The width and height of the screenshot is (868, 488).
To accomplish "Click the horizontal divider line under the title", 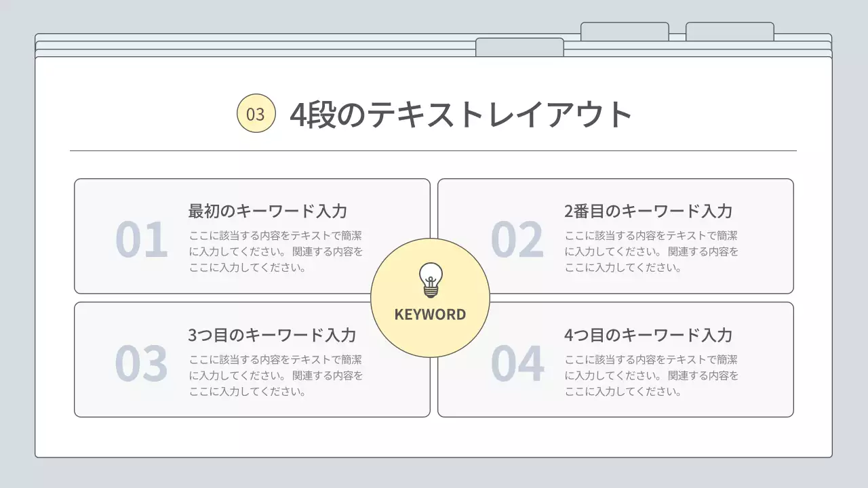I will click(434, 148).
